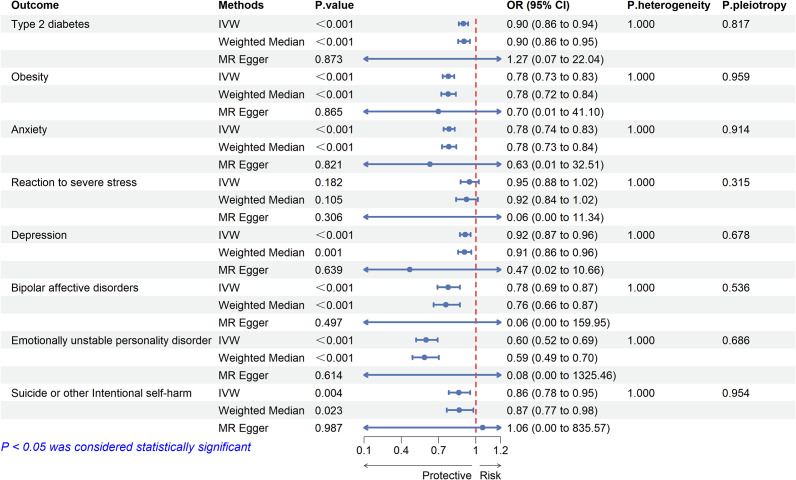
Task: Click OR value 0.60 (0.52 to 0.69)
Action: 552,340
